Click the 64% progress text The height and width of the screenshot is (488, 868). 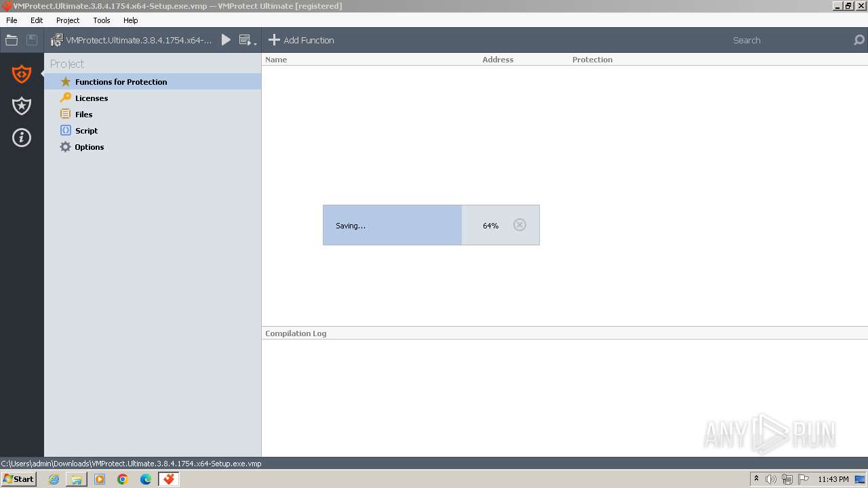pyautogui.click(x=490, y=226)
